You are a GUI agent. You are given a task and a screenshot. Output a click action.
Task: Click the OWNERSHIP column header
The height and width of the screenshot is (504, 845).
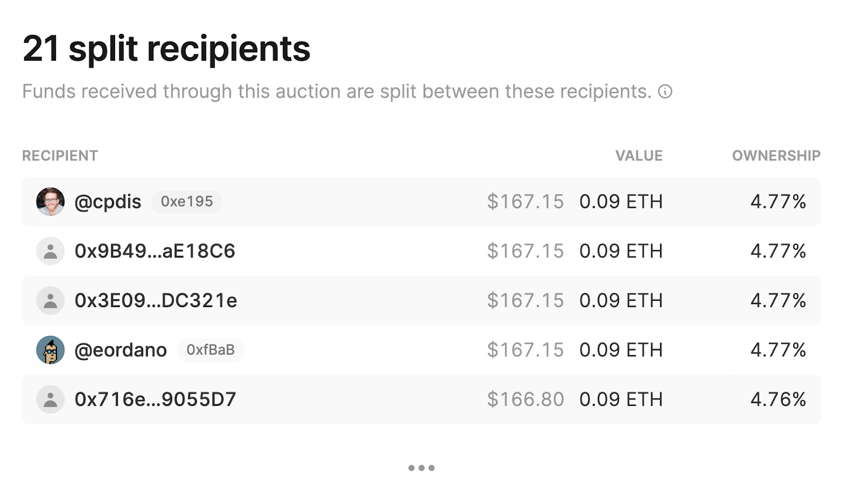coord(776,156)
